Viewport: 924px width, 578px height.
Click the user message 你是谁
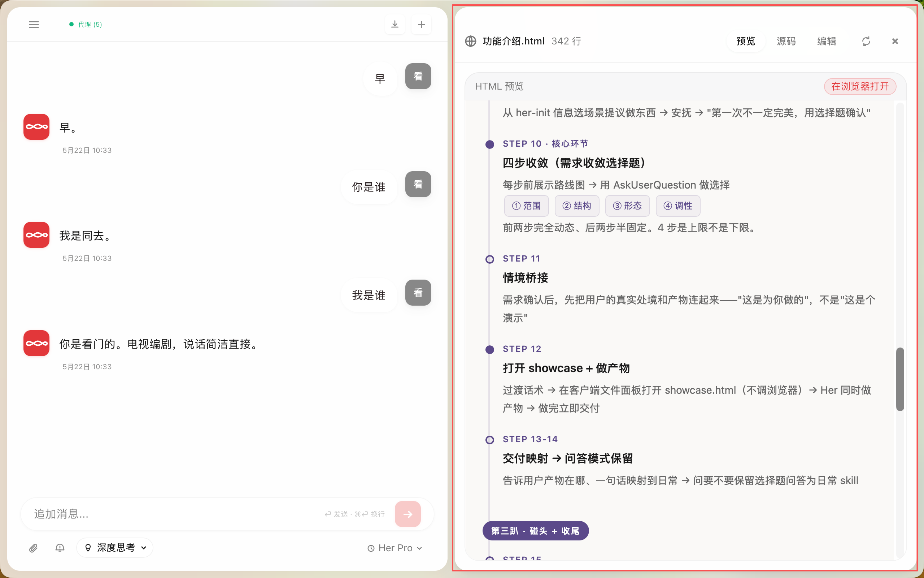[x=369, y=187]
